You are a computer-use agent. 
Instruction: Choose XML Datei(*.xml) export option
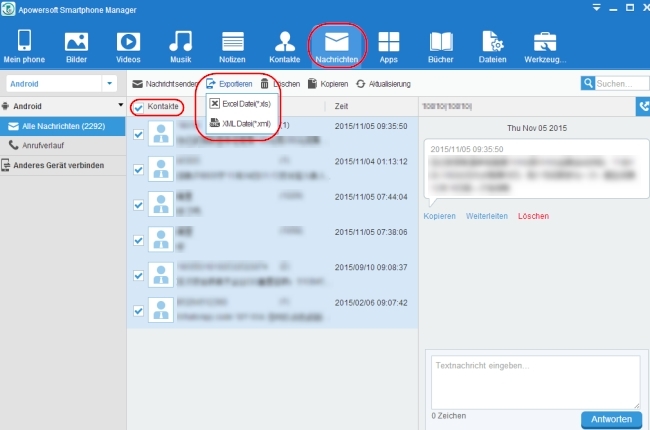coord(241,124)
